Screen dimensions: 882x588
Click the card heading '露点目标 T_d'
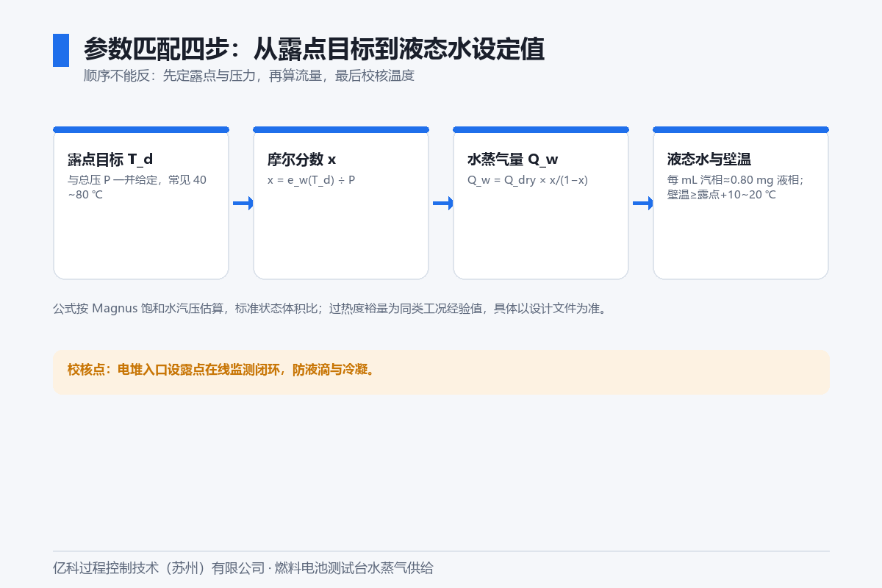(110, 159)
